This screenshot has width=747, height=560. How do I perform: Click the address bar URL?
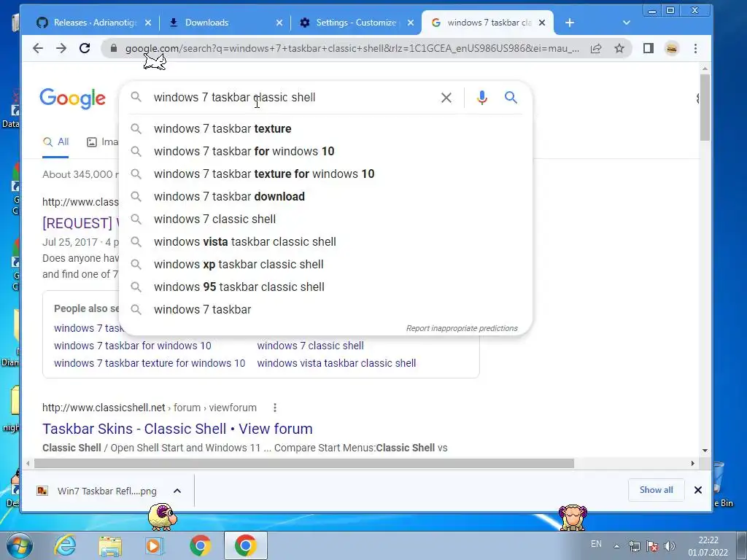coord(352,48)
